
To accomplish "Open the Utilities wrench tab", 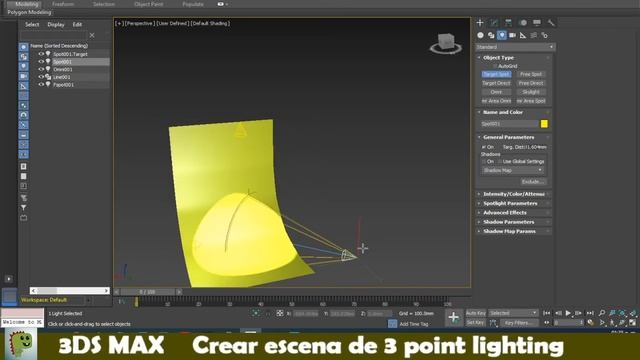I will click(x=551, y=22).
